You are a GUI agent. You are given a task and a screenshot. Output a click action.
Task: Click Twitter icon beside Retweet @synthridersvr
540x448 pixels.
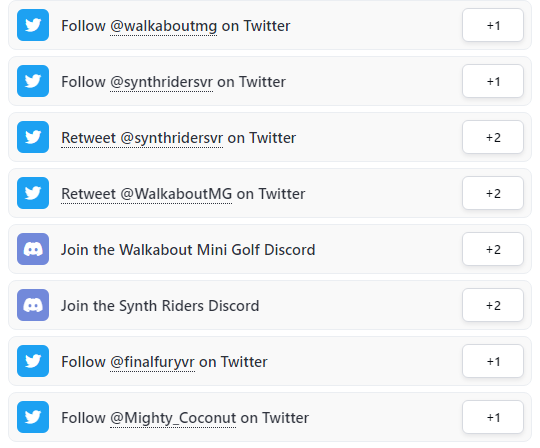tap(33, 137)
